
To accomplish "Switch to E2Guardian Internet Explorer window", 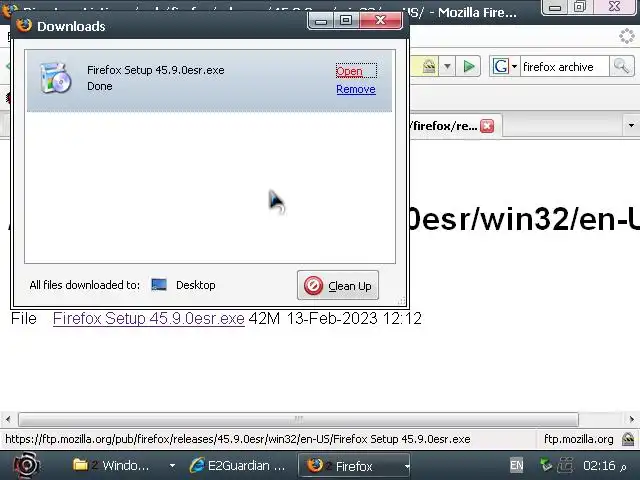I will [238, 465].
